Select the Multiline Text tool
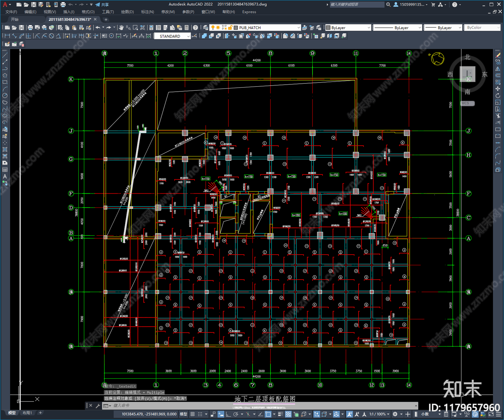The image size is (504, 420). [x=5, y=176]
